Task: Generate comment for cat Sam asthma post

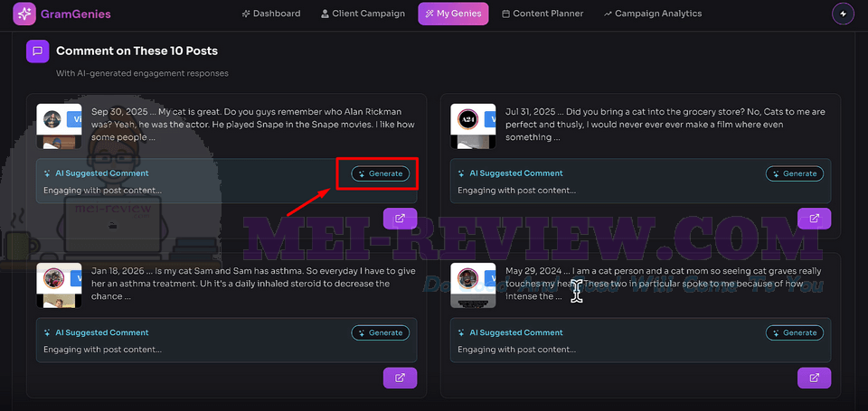Action: point(381,332)
